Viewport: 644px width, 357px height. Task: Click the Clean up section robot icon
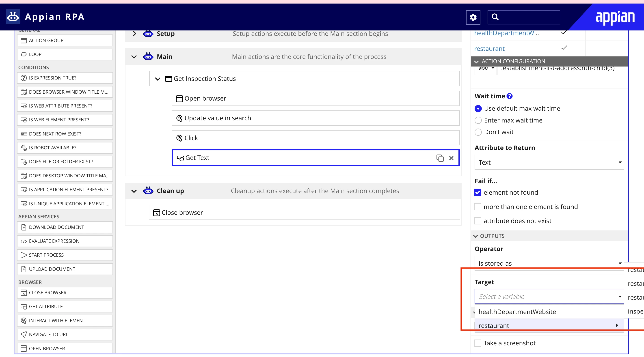click(x=148, y=191)
